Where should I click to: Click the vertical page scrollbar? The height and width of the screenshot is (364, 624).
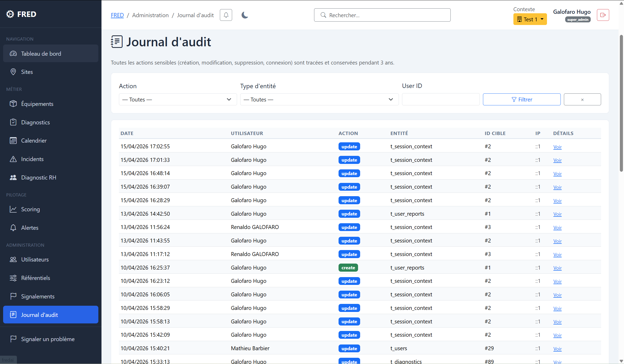621,104
